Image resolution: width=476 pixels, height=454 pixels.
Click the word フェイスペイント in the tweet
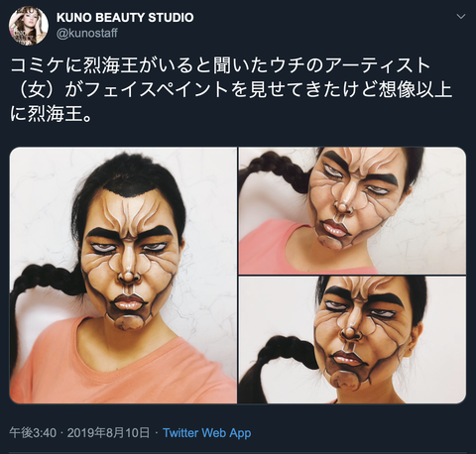pos(156,90)
